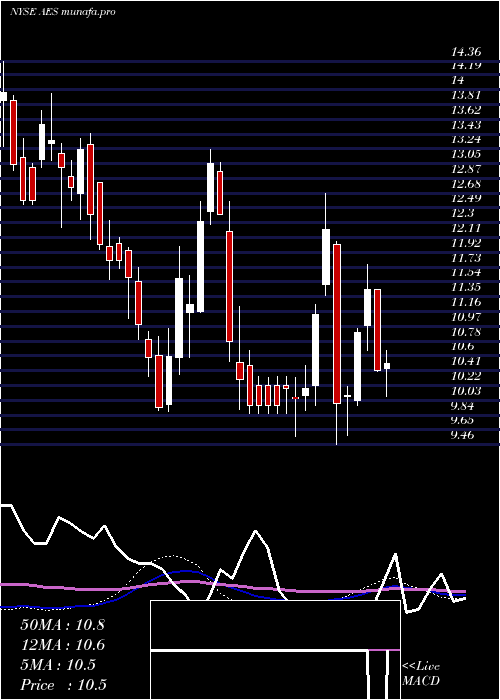Click the NYSE AES munafa.pro title text
This screenshot has width=500, height=700.
[x=62, y=12]
